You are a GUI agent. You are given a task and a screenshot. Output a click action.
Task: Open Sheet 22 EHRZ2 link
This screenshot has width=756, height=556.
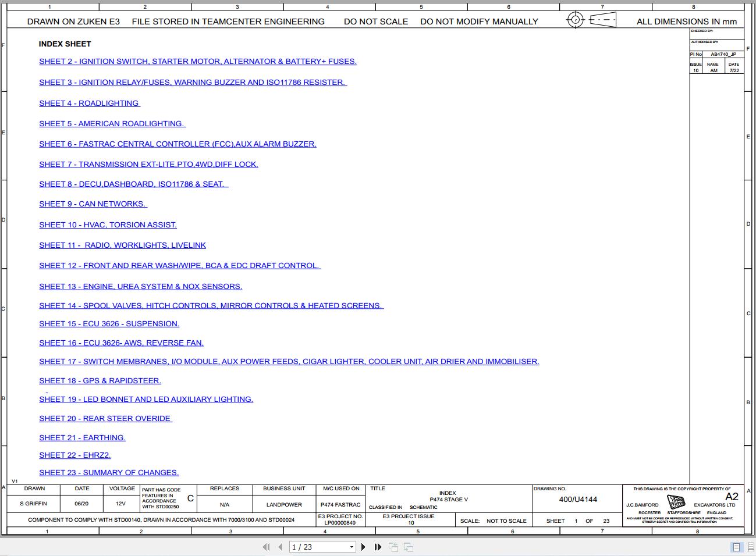tap(74, 455)
